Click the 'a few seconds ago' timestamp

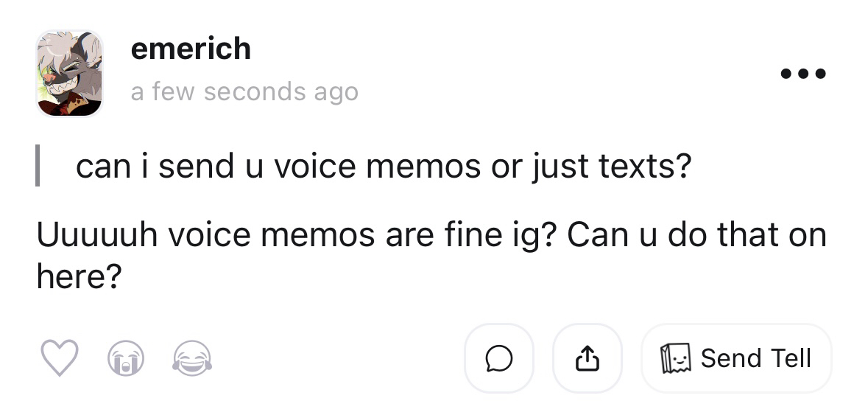pos(244,92)
